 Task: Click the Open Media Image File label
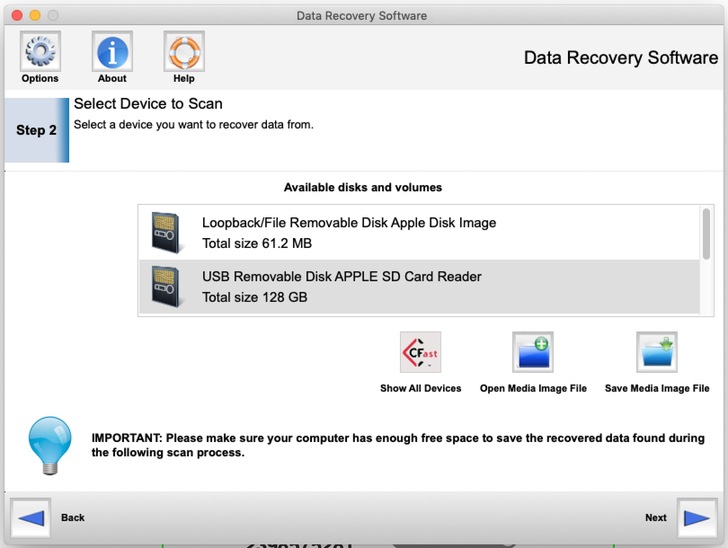point(533,388)
